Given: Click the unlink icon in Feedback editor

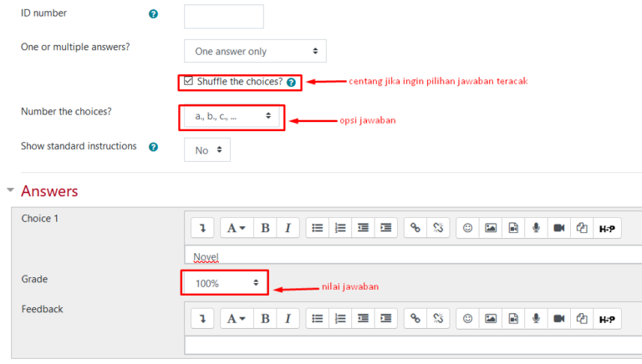Looking at the screenshot, I should [438, 319].
